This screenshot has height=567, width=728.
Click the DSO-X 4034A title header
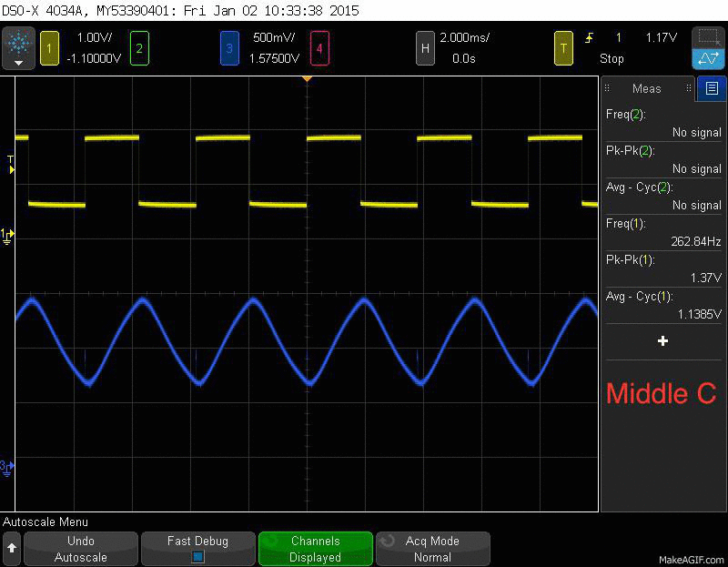point(180,10)
